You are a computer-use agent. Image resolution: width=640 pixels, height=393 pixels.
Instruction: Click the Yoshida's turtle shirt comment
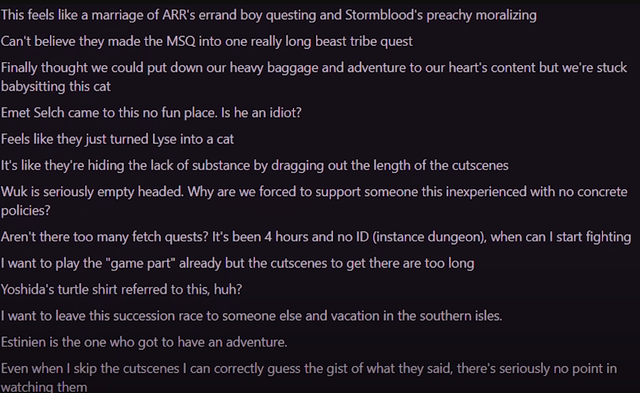(122, 289)
